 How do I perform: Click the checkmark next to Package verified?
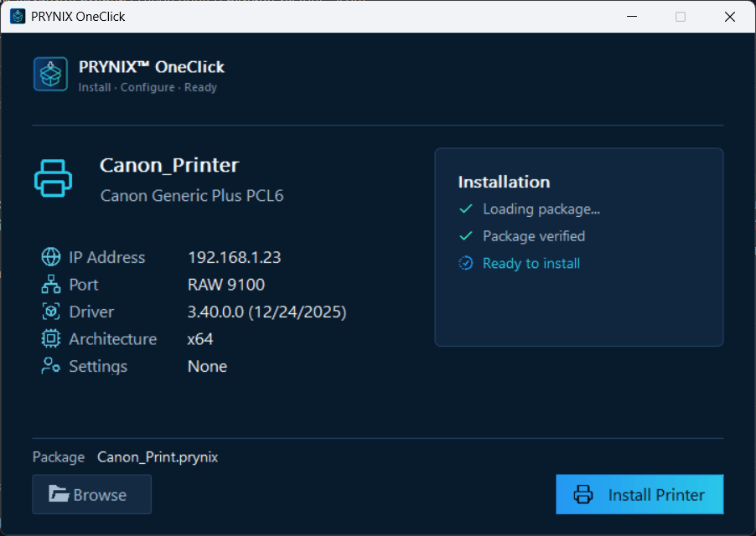466,236
